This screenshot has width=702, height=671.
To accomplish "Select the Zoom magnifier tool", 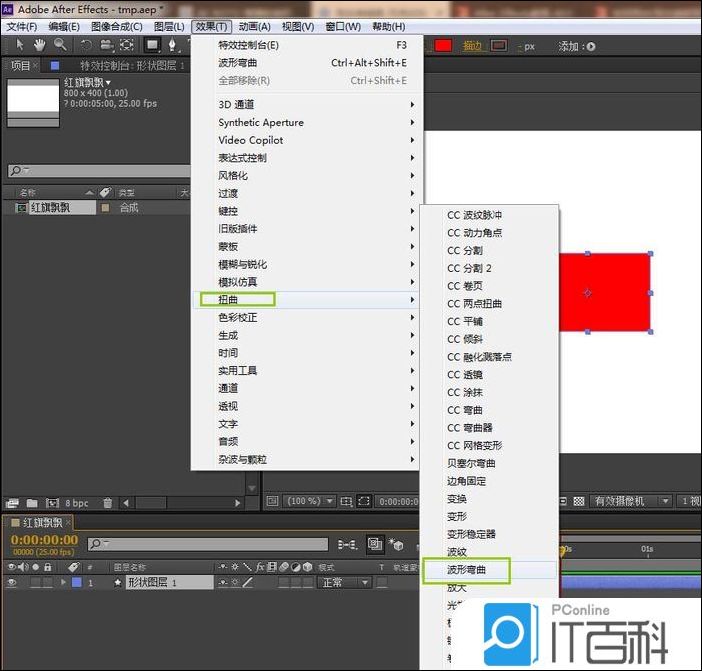I will pos(60,45).
